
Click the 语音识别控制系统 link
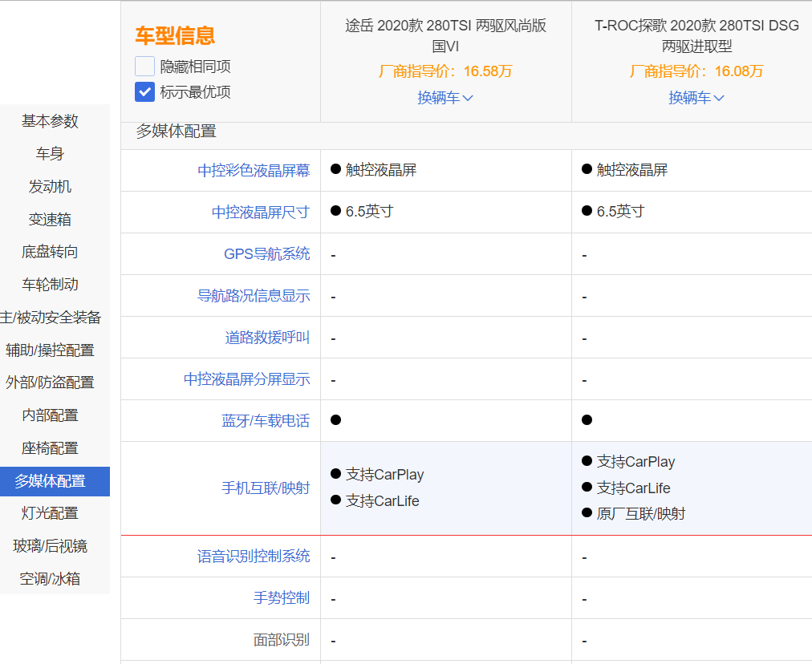[x=254, y=557]
